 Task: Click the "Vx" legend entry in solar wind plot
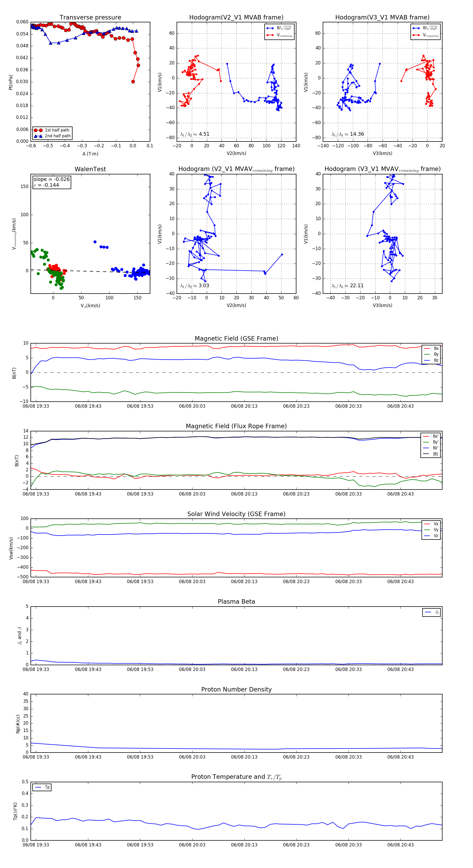click(x=431, y=524)
